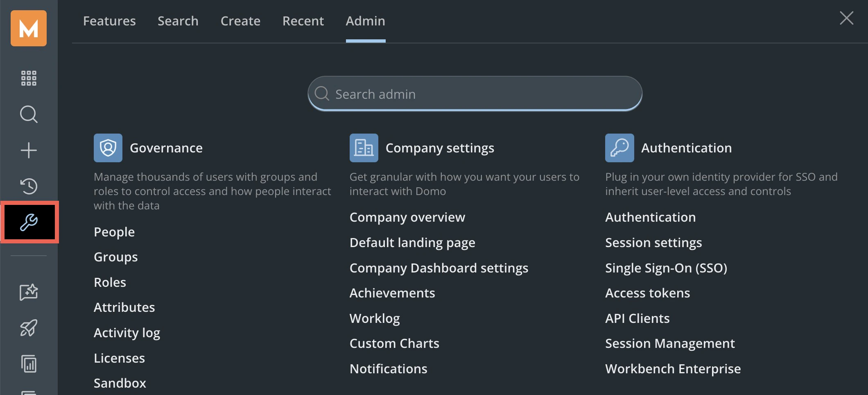Open the Groups link
Screen dimensions: 868x395
pyautogui.click(x=116, y=257)
